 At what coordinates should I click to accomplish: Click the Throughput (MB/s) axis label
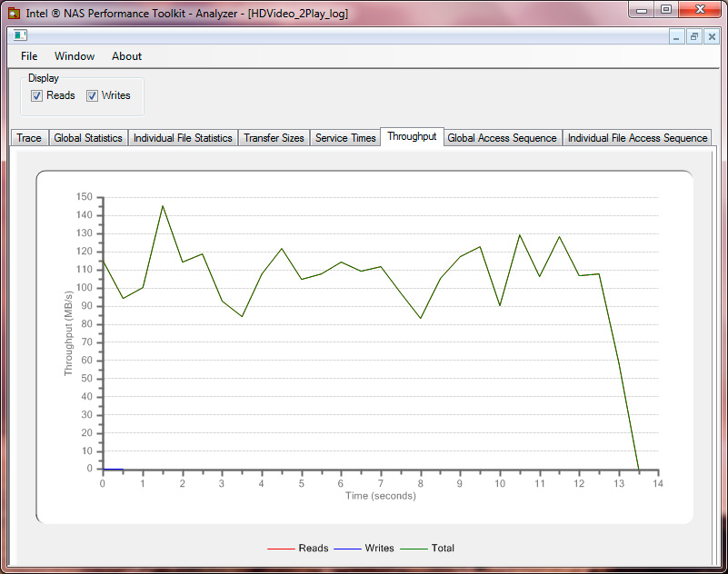coord(69,333)
